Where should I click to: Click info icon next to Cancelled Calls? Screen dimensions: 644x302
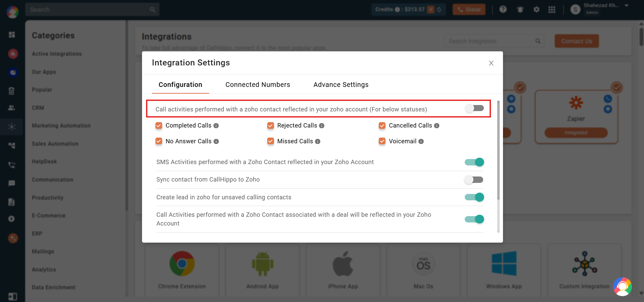(x=436, y=125)
